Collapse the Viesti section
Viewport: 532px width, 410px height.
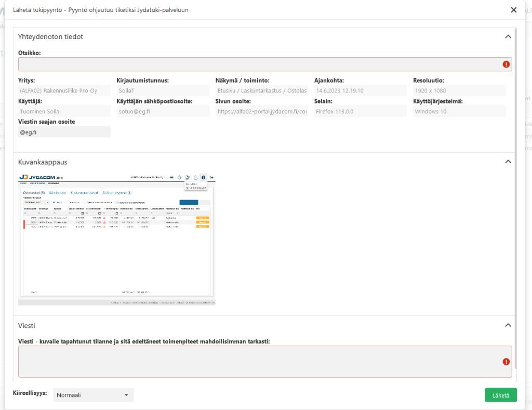pos(508,325)
